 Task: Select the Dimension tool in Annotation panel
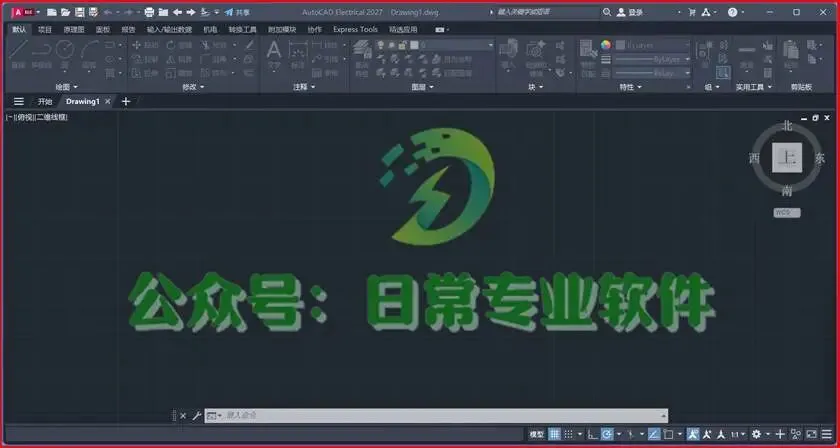point(297,55)
